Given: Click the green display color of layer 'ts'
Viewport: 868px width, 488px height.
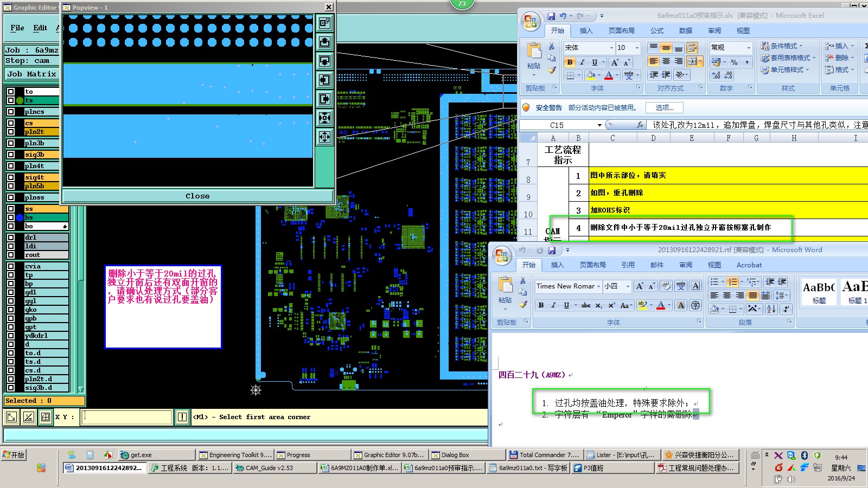Looking at the screenshot, I should [x=20, y=100].
